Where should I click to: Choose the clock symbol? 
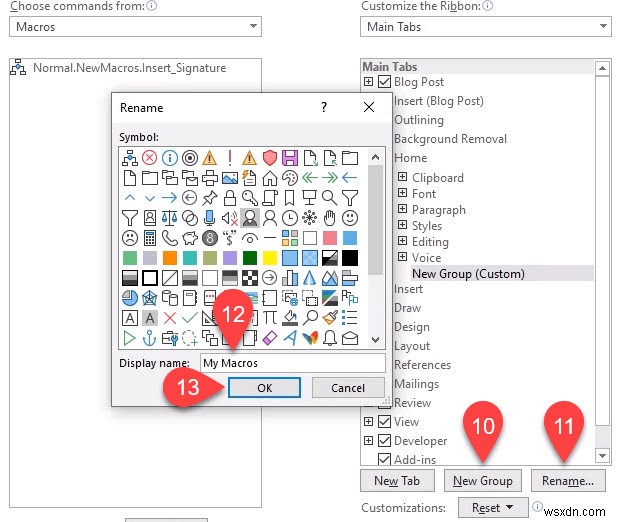pyautogui.click(x=290, y=218)
